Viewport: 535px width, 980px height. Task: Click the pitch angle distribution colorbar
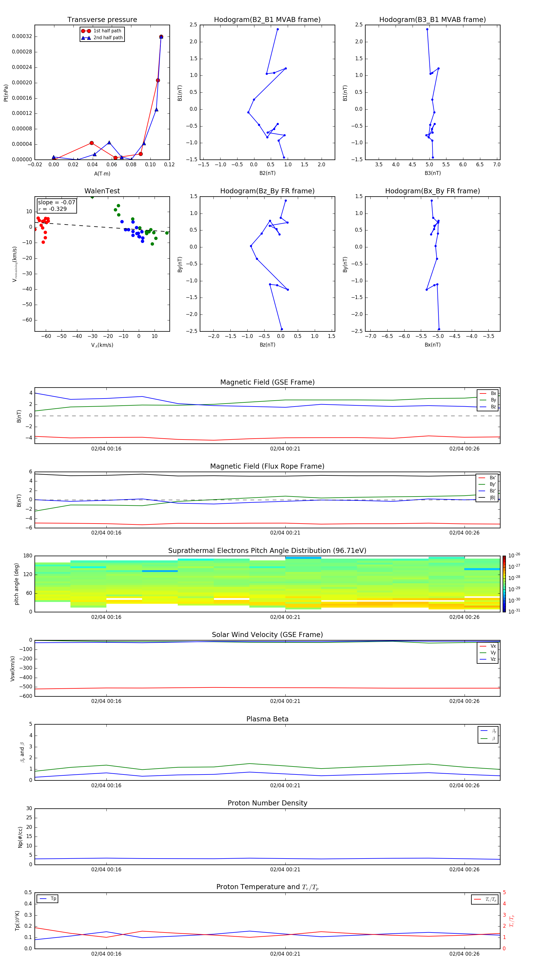point(504,584)
